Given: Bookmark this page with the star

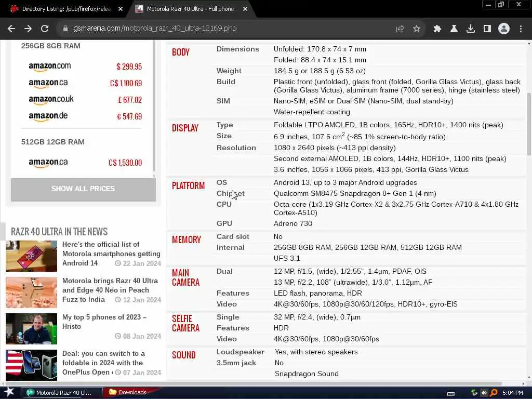Looking at the screenshot, I should coord(416,29).
